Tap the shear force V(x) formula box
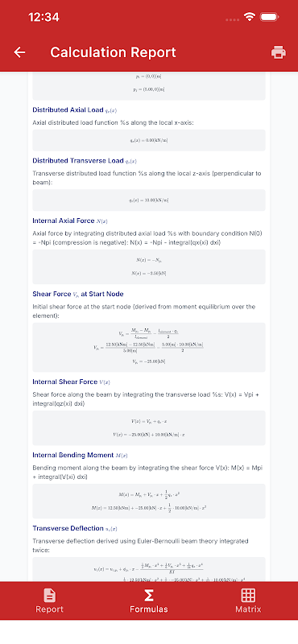Image resolution: width=298 pixels, height=644 pixels. (x=149, y=428)
